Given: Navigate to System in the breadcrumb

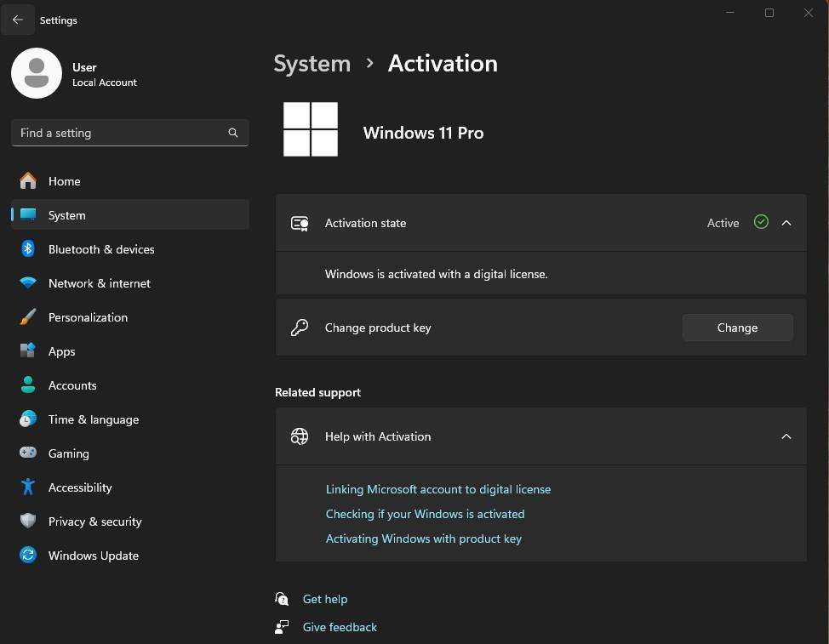Looking at the screenshot, I should [x=312, y=64].
